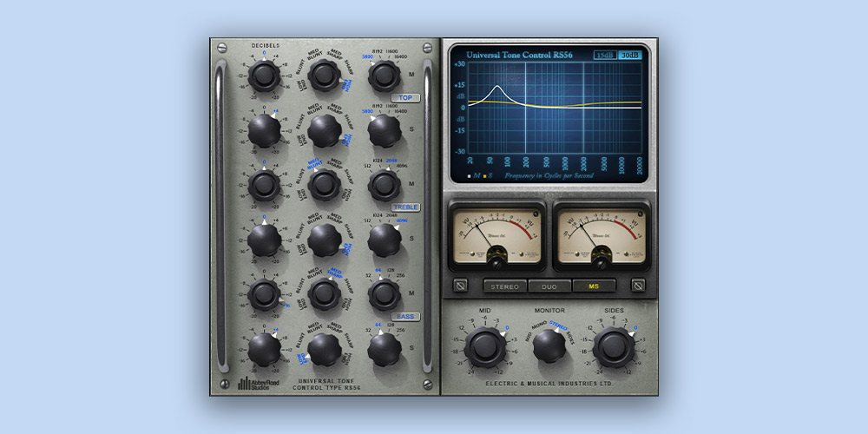
Task: Click the left VU meter calibration screw
Action: coord(496,264)
